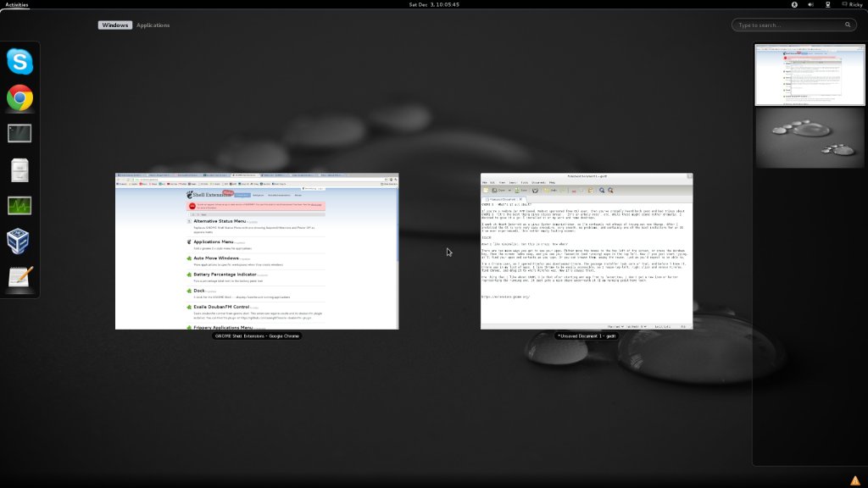Launch Skype from the dock

coord(19,62)
